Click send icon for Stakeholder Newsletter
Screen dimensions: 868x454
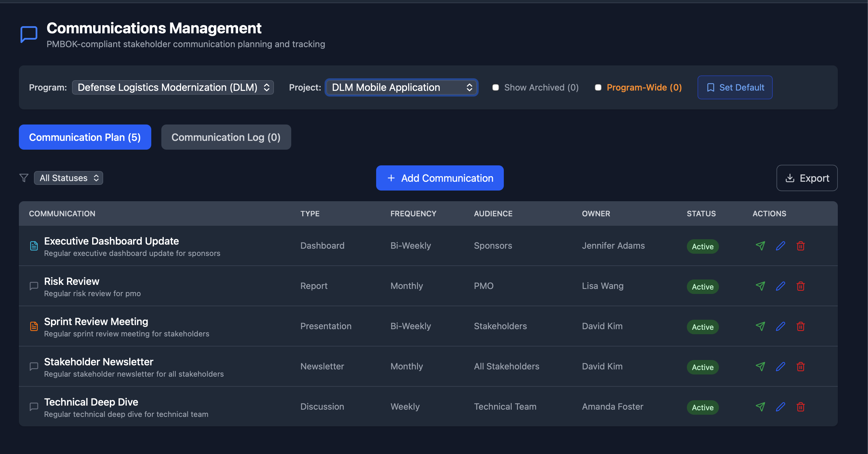(760, 366)
